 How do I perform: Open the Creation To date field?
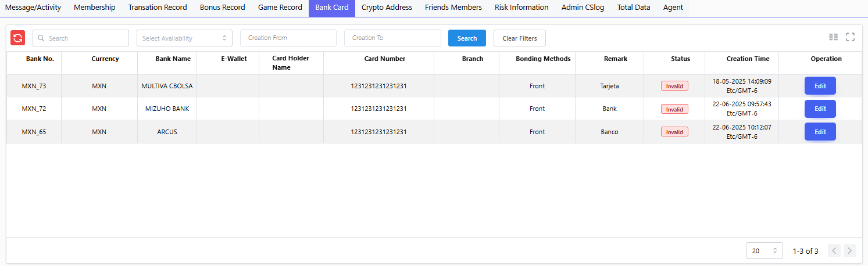coord(392,38)
